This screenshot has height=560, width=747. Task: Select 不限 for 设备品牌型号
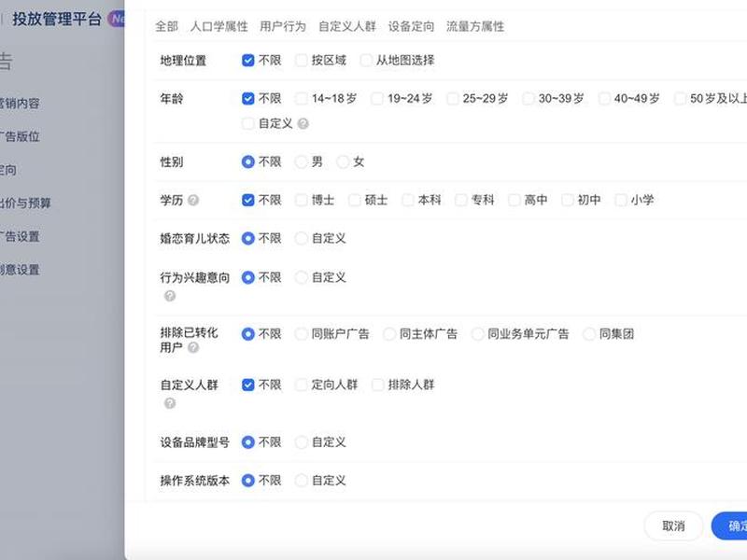tap(247, 442)
